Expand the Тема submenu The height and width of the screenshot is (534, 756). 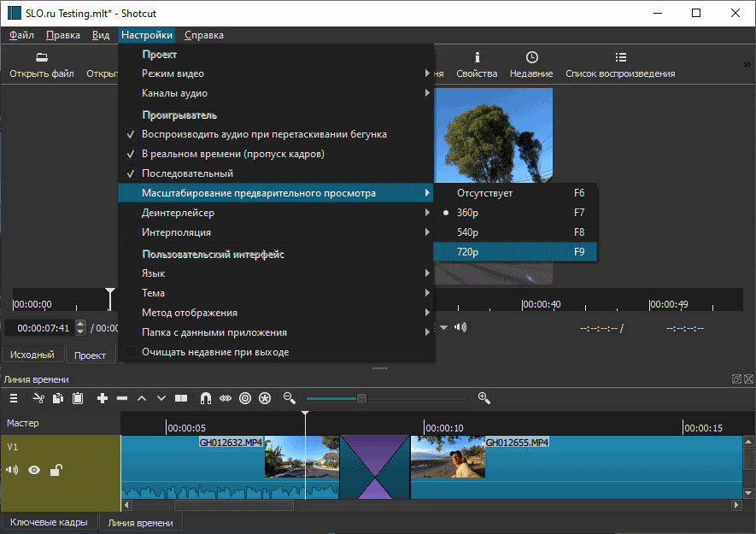coord(154,292)
